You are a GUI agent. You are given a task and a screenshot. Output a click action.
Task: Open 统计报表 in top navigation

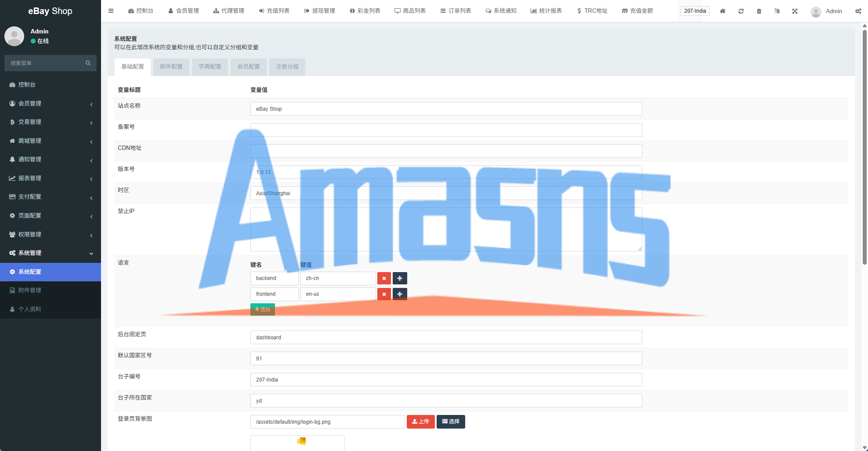pyautogui.click(x=546, y=11)
